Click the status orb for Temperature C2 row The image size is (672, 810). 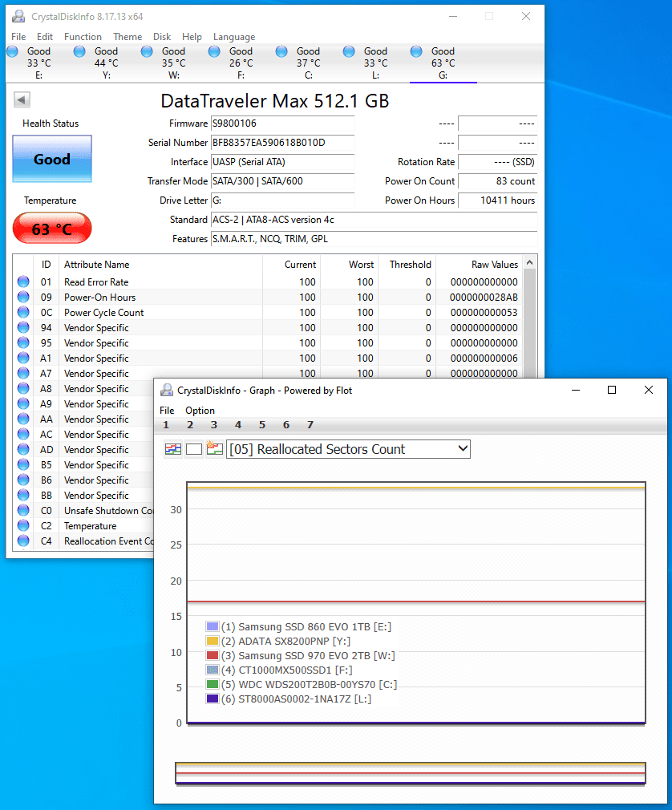23,525
